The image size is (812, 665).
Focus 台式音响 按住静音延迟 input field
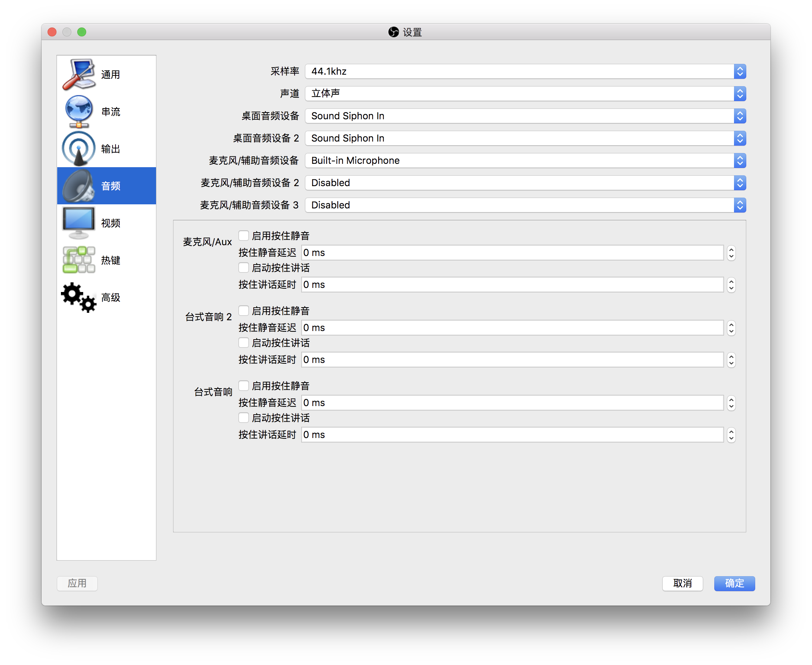[x=513, y=403]
